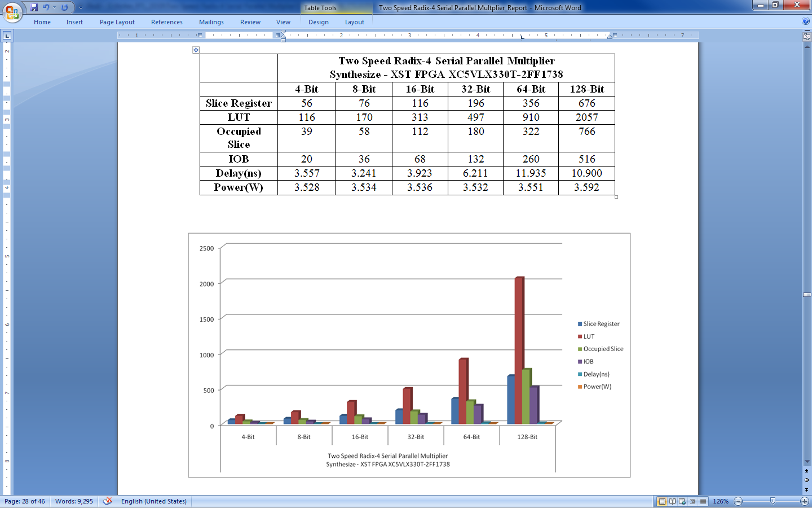Open the Office button menu
This screenshot has width=812, height=508.
12,11
